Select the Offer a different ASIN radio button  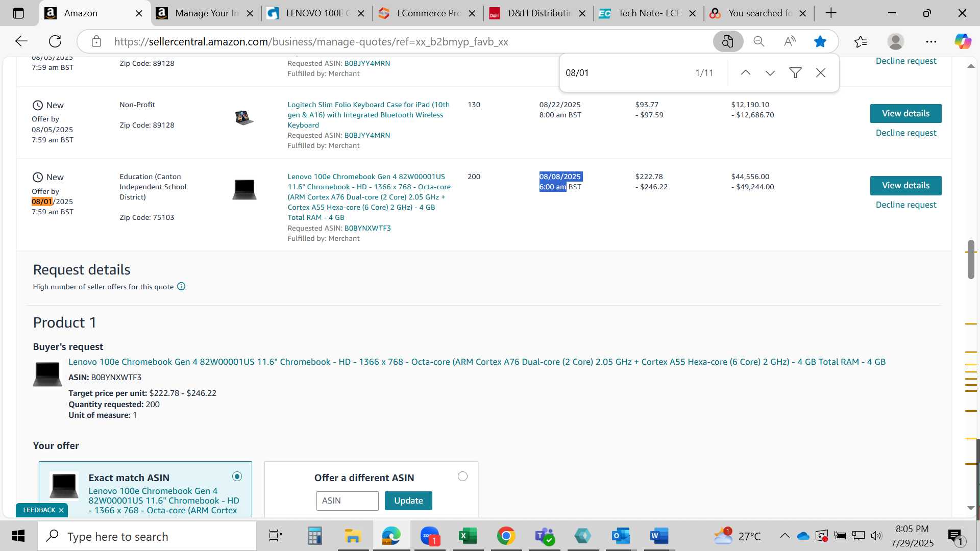(x=462, y=476)
